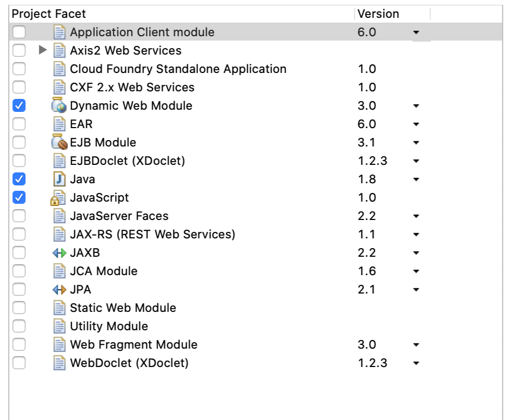Click the JPA orange arrow icon
The image size is (509, 420).
click(x=59, y=289)
